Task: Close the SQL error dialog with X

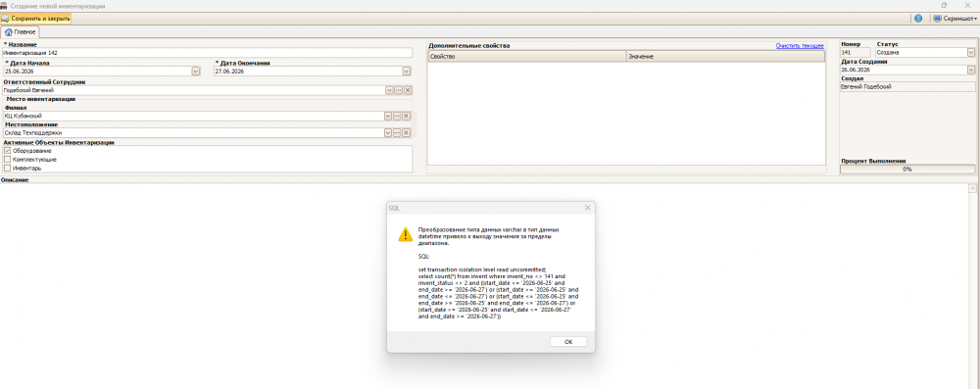Action: tap(587, 208)
